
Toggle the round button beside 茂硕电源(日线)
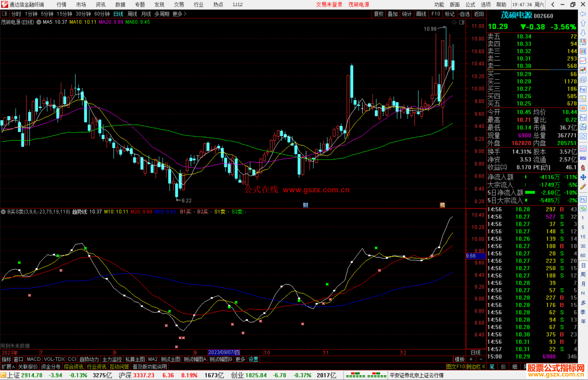[39, 22]
